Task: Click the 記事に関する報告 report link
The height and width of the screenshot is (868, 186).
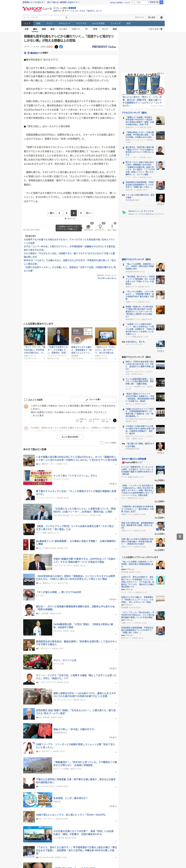Action: tap(32, 230)
